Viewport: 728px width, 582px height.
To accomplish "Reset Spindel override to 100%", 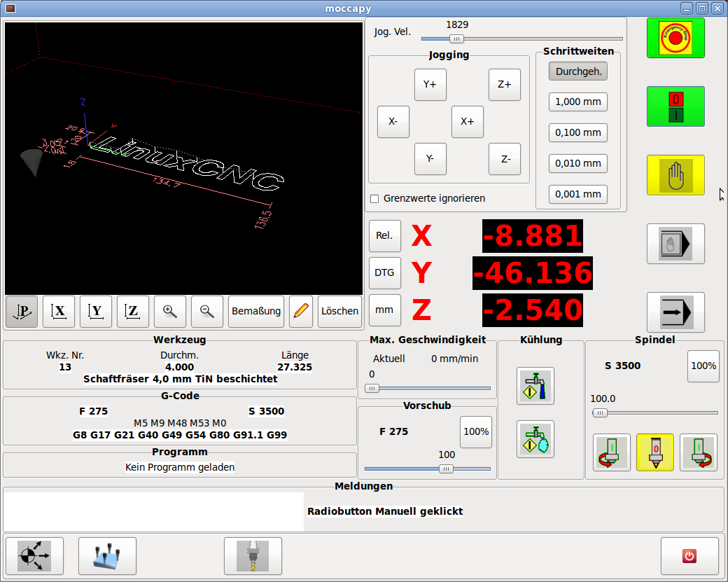I will 703,366.
